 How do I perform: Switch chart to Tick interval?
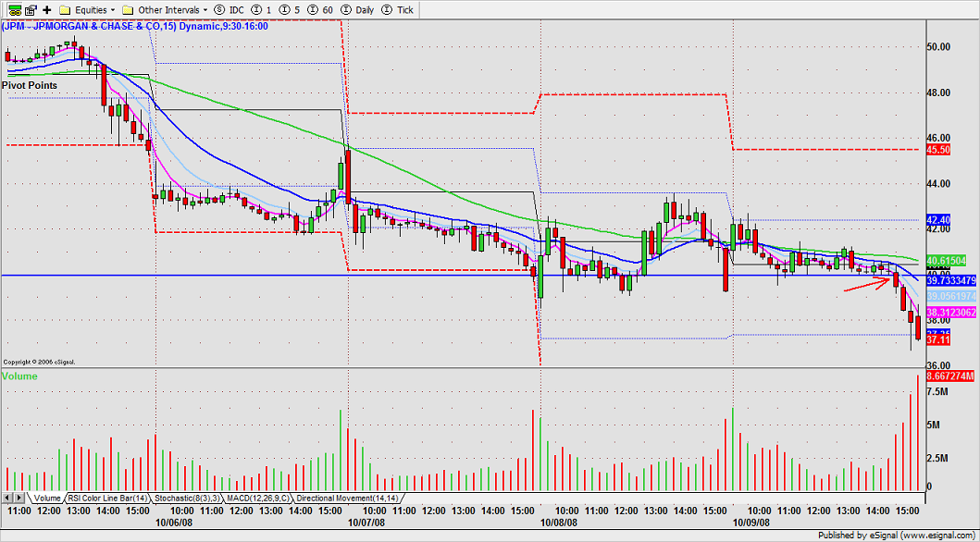pos(397,10)
